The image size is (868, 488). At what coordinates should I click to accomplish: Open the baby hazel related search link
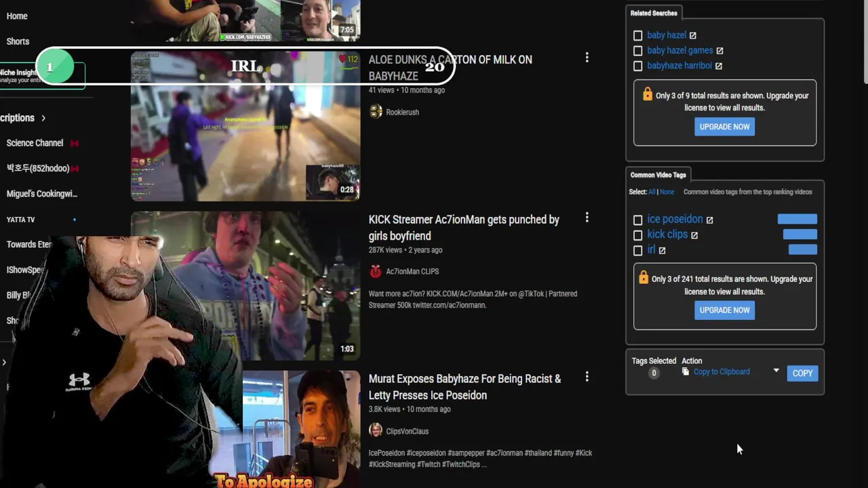(667, 35)
